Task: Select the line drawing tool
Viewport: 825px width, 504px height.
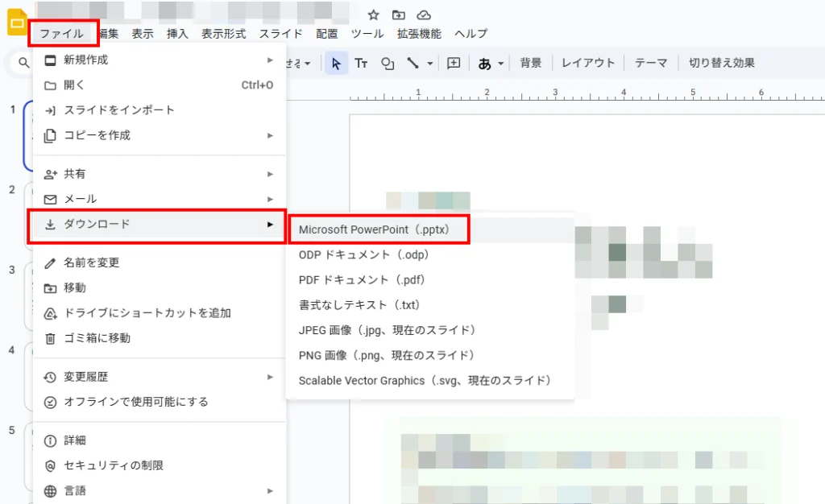Action: click(x=412, y=63)
